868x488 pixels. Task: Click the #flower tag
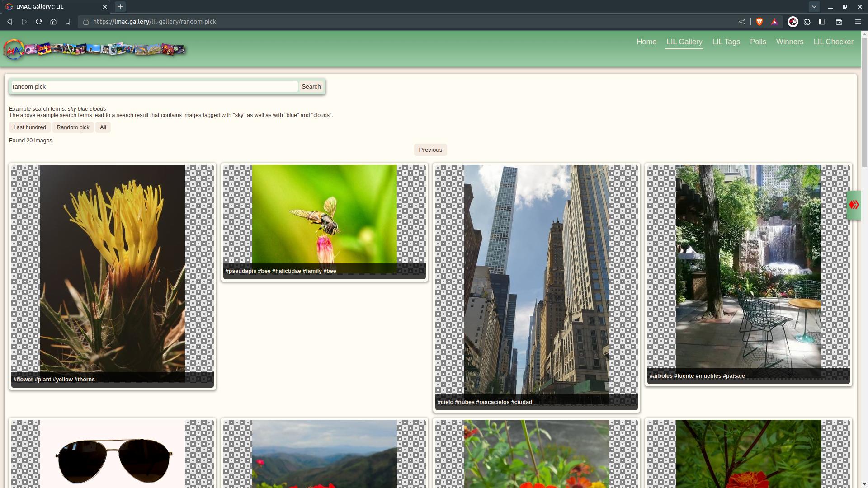(23, 380)
